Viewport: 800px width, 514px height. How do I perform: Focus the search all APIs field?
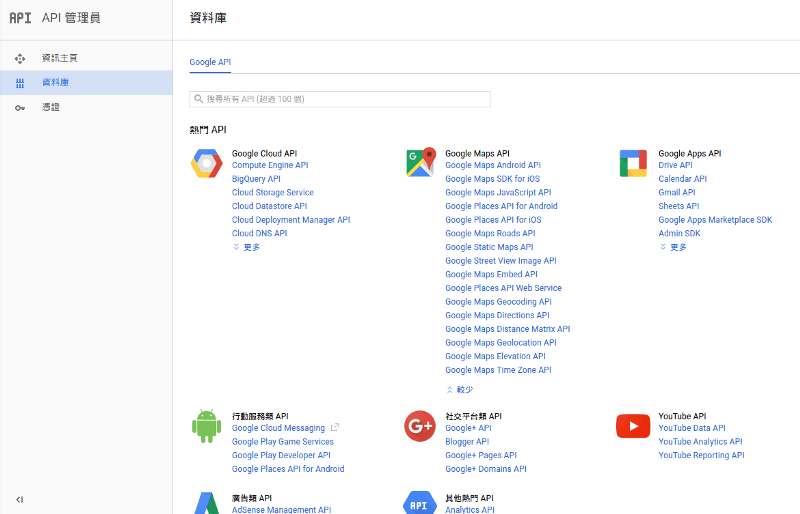(340, 99)
